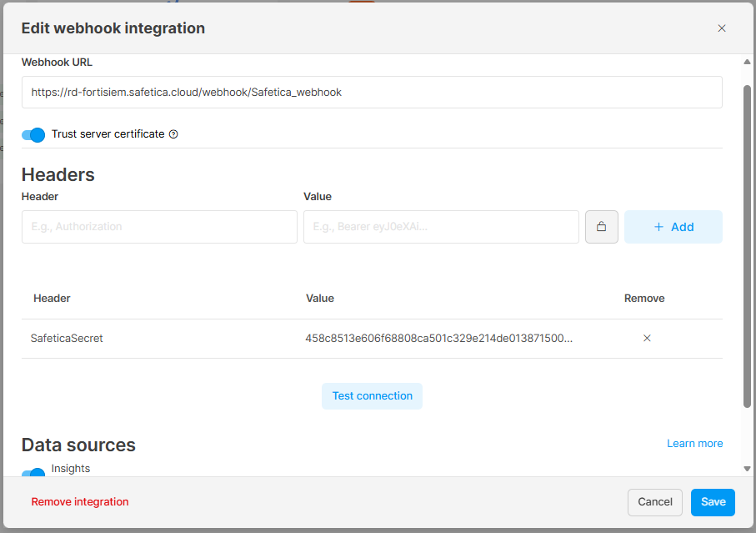Viewport: 756px width, 533px height.
Task: Click the Cancel button
Action: [x=655, y=502]
